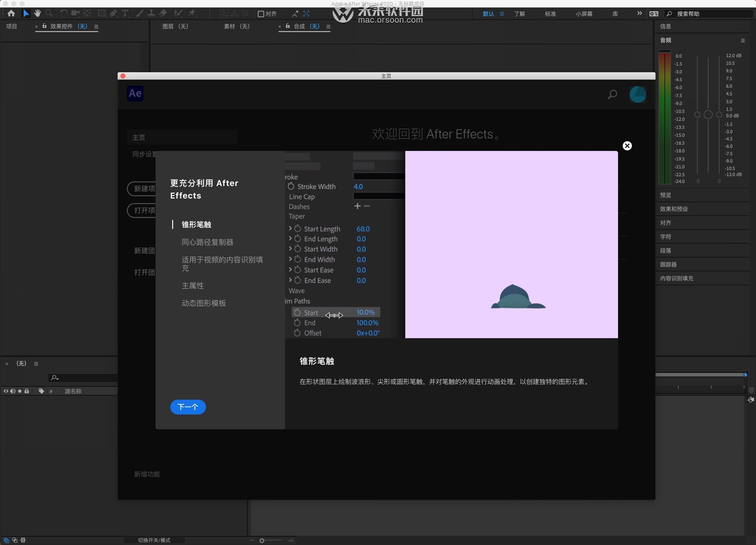Toggle the audio speaker column in the timeline

[13, 391]
